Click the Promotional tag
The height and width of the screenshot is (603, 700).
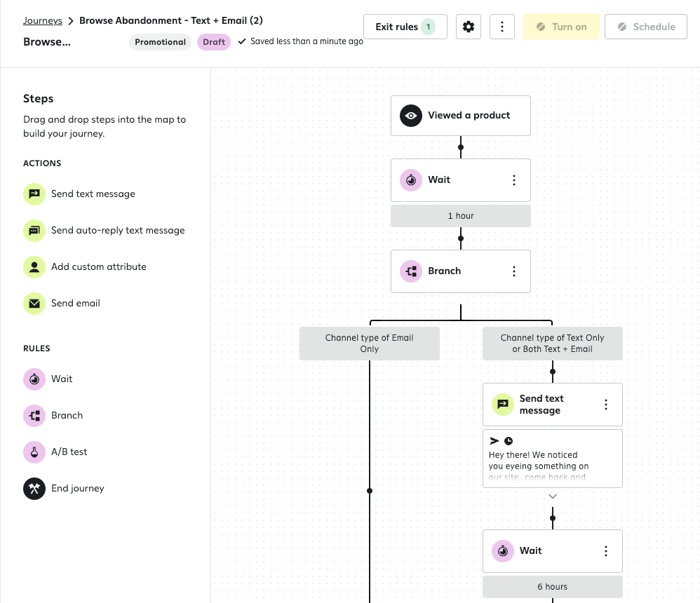pyautogui.click(x=160, y=42)
